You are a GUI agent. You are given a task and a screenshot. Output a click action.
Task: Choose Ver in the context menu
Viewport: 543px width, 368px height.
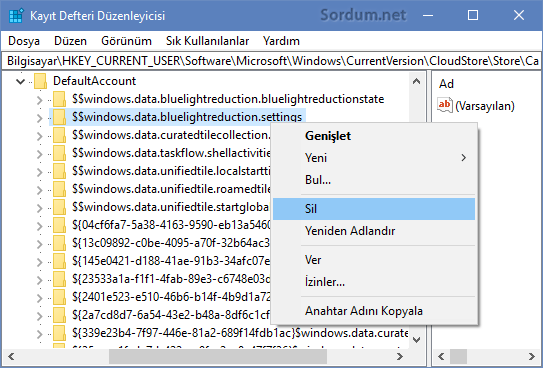tap(374, 260)
